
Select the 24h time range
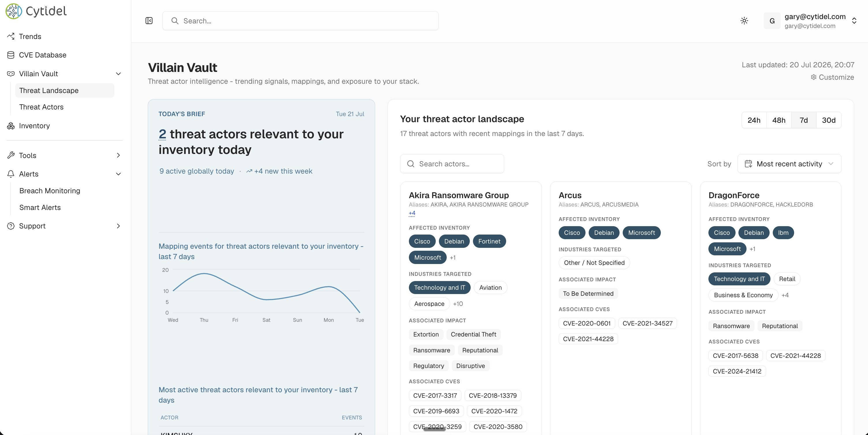pos(754,120)
